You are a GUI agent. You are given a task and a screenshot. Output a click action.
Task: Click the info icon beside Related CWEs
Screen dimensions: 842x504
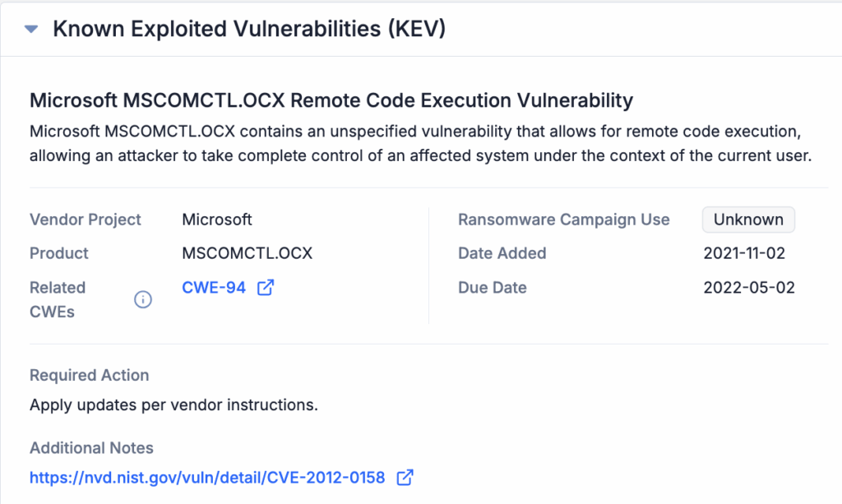(143, 300)
